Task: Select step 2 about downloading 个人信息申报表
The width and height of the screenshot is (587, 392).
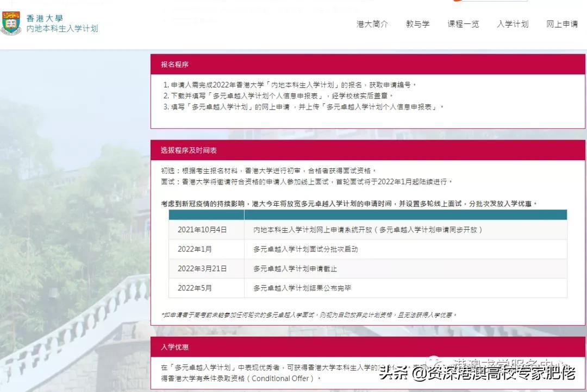Action: point(278,96)
